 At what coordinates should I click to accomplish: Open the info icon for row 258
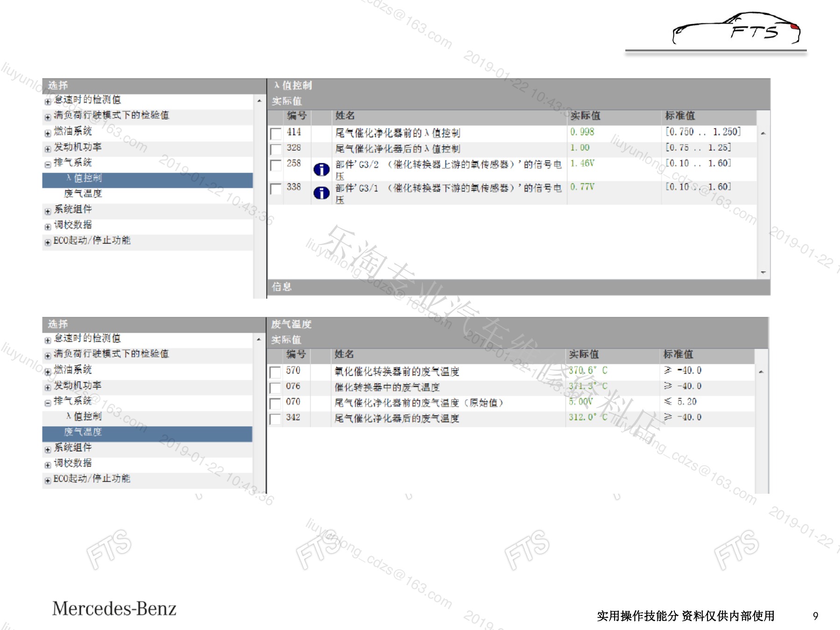[x=322, y=169]
